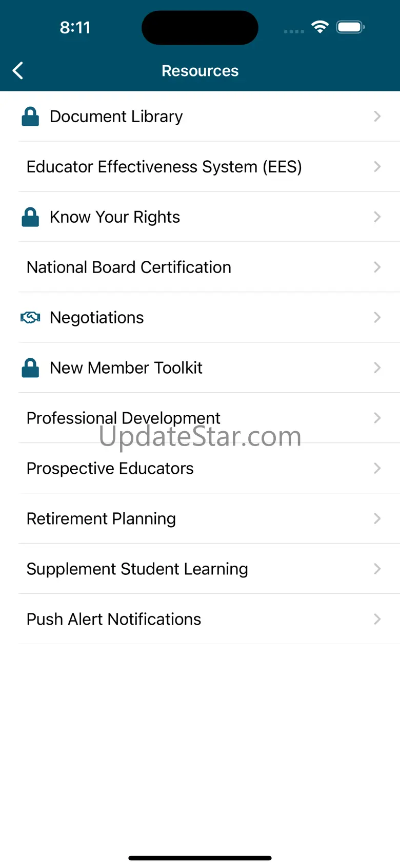This screenshot has height=868, width=400.
Task: Tap the Resources page title
Action: (x=200, y=71)
